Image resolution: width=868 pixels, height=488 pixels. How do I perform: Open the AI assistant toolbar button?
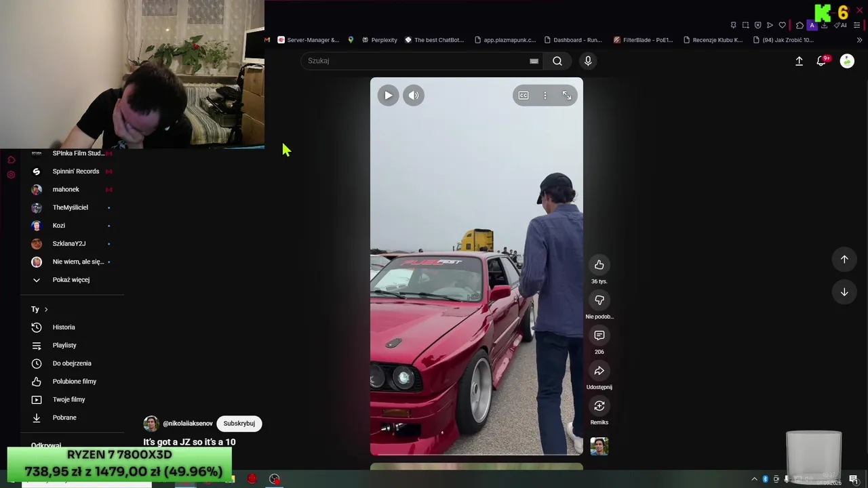[840, 25]
